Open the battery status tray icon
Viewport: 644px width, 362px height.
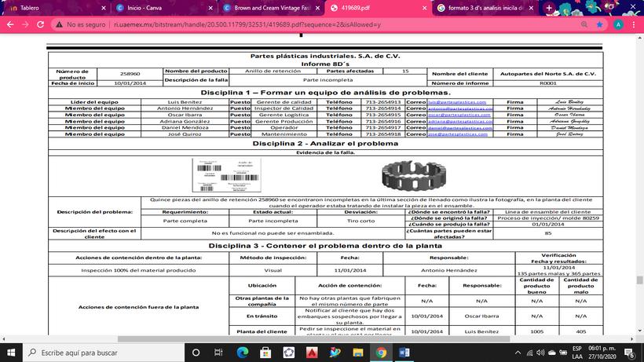564,353
